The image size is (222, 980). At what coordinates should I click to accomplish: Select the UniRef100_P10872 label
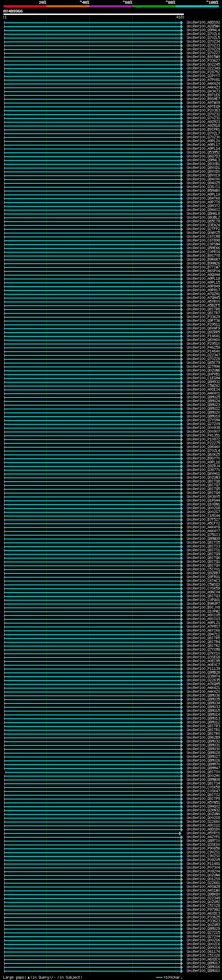click(x=203, y=439)
